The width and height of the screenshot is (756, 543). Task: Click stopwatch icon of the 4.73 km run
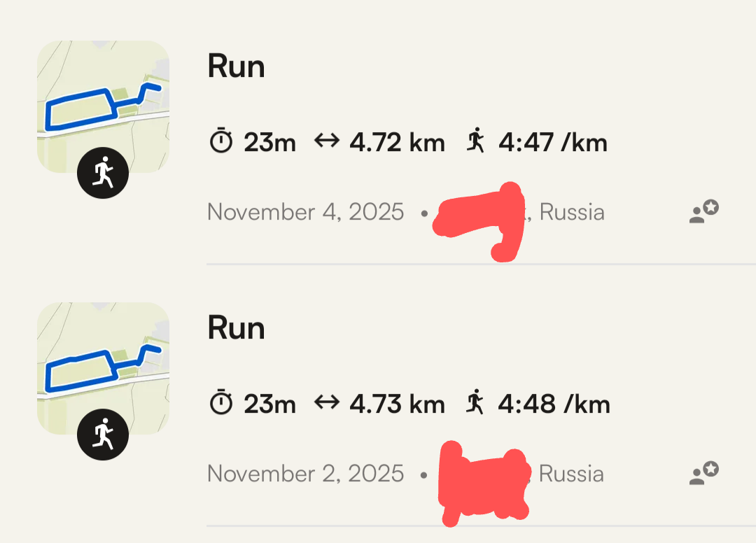[221, 404]
